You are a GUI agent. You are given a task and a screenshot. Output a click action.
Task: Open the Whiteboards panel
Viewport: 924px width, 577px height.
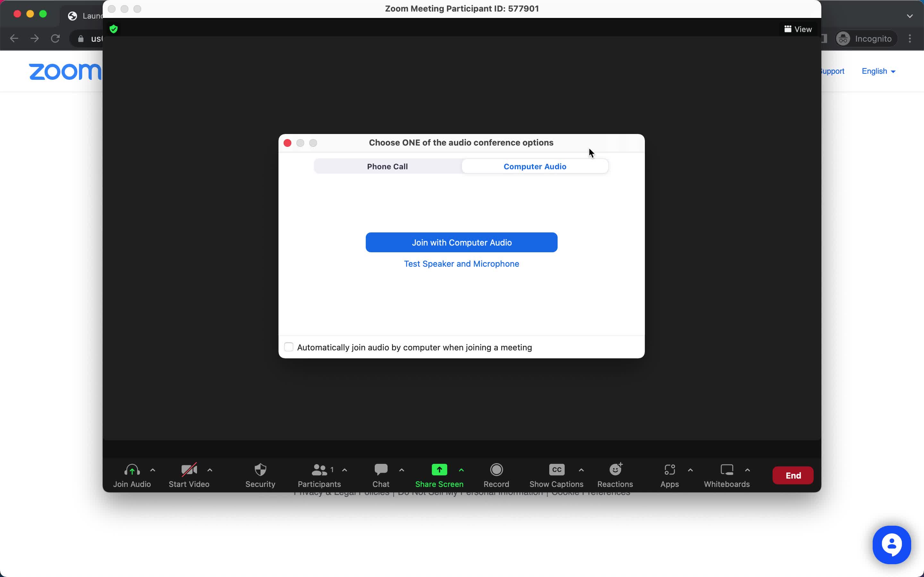point(726,475)
